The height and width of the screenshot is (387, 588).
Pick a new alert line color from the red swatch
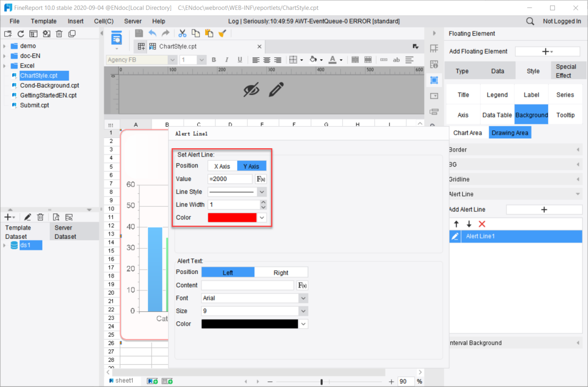tap(231, 217)
